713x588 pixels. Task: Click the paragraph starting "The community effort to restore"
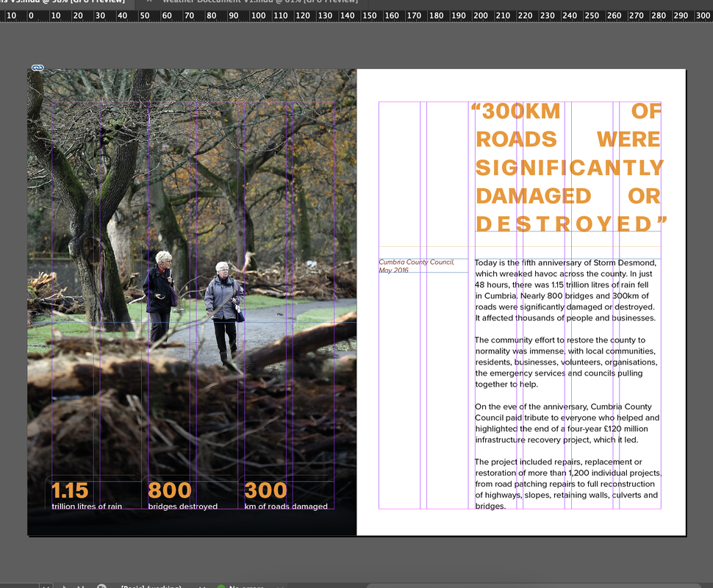point(566,362)
